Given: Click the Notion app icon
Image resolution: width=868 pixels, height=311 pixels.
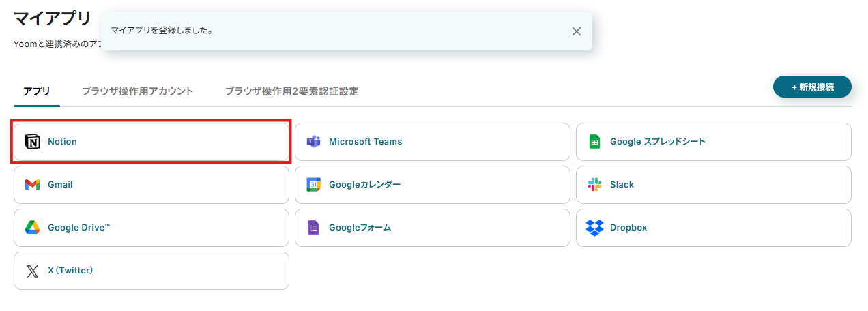Looking at the screenshot, I should [32, 142].
